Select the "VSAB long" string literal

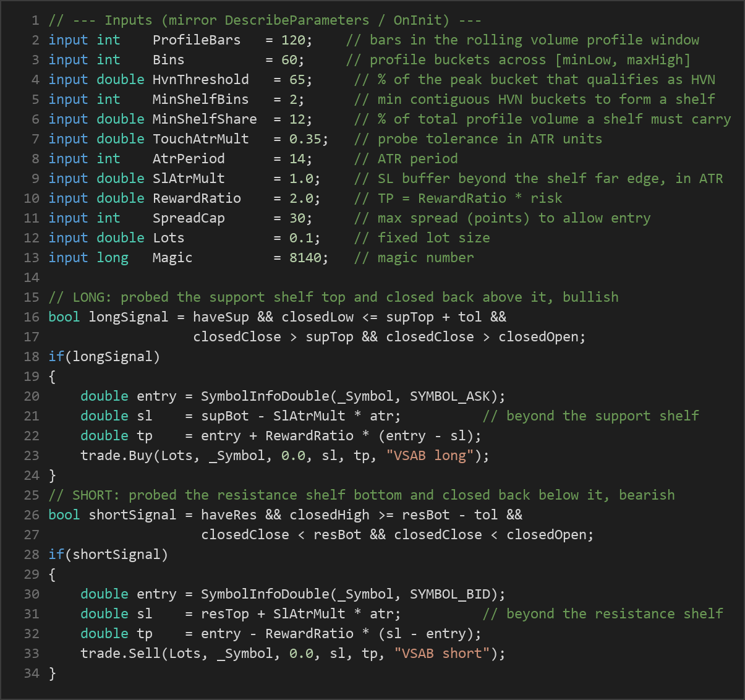[x=430, y=456]
